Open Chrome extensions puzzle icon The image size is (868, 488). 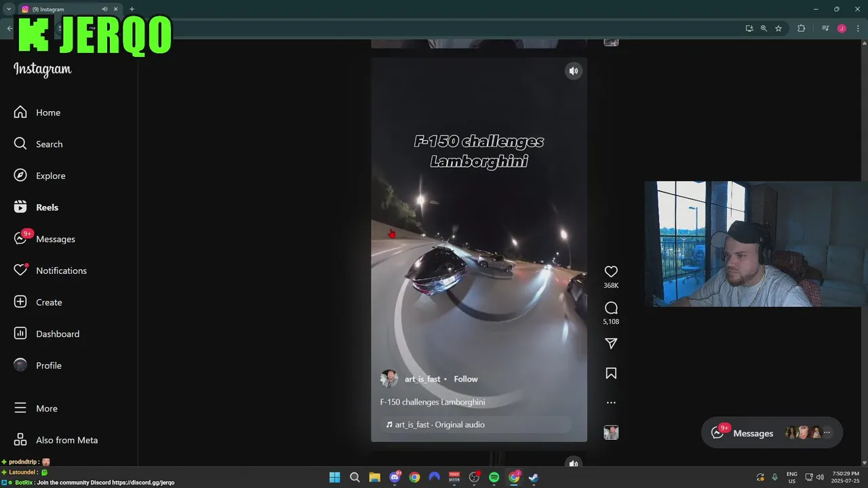801,28
